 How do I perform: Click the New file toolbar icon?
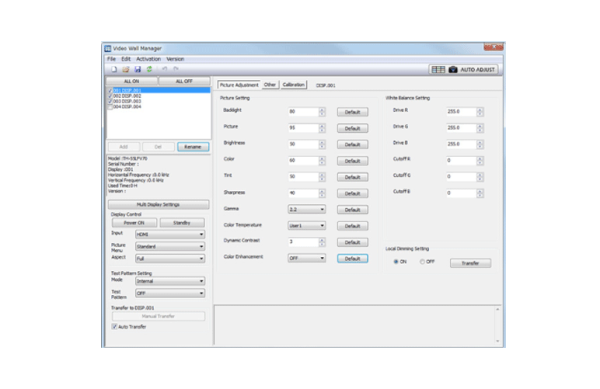pyautogui.click(x=114, y=69)
